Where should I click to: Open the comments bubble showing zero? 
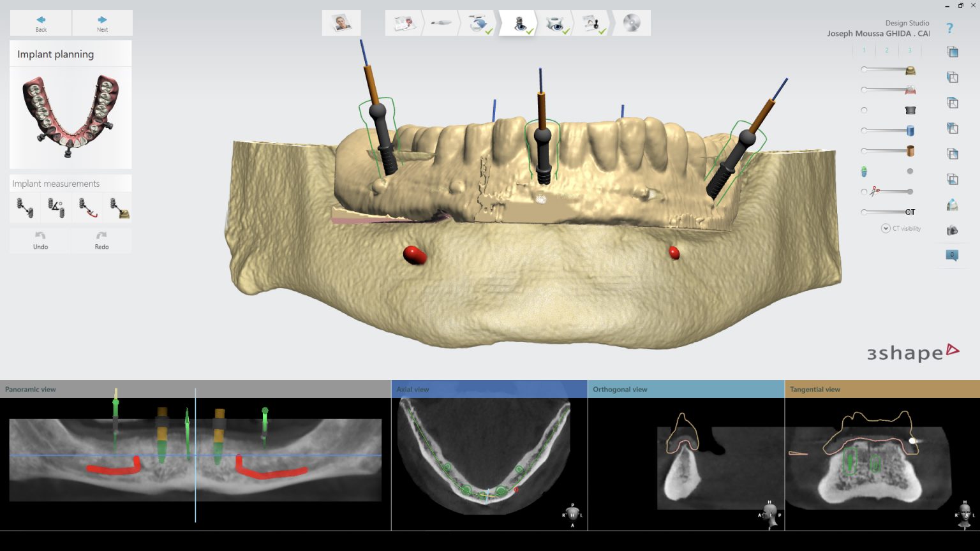coord(952,254)
